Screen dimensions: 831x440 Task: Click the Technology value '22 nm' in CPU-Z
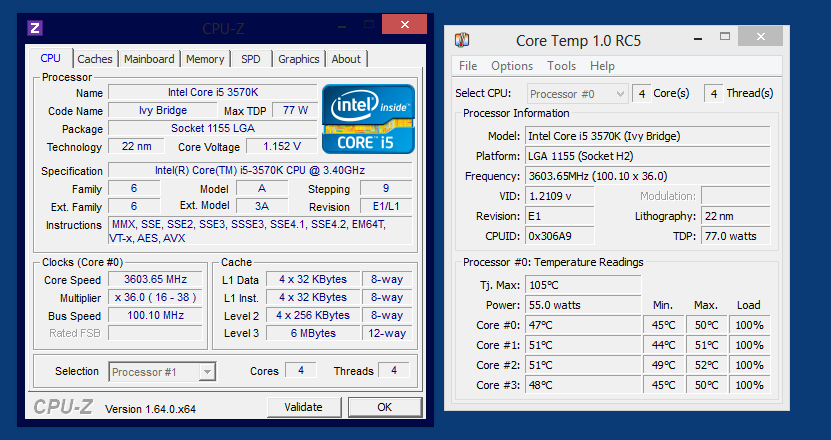(136, 146)
